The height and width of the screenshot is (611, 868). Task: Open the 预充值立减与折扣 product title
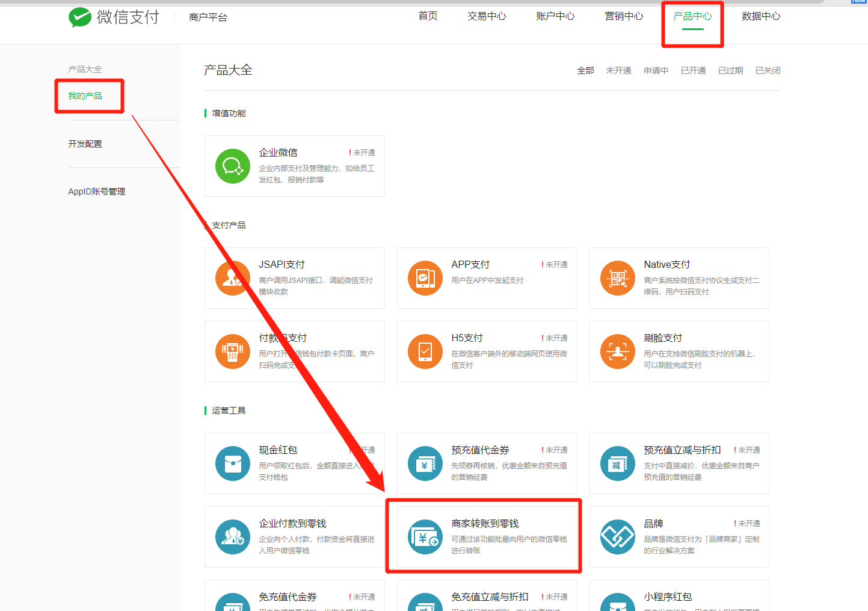point(683,450)
